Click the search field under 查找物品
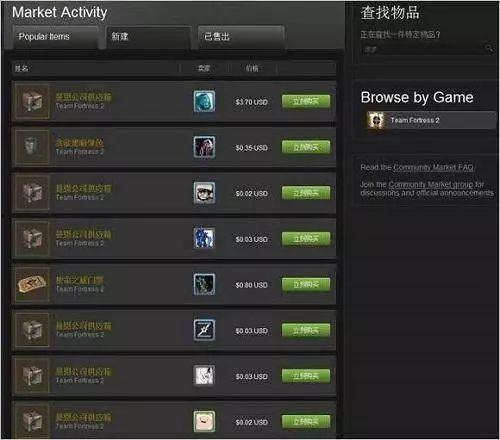The image size is (500, 440). pos(423,49)
